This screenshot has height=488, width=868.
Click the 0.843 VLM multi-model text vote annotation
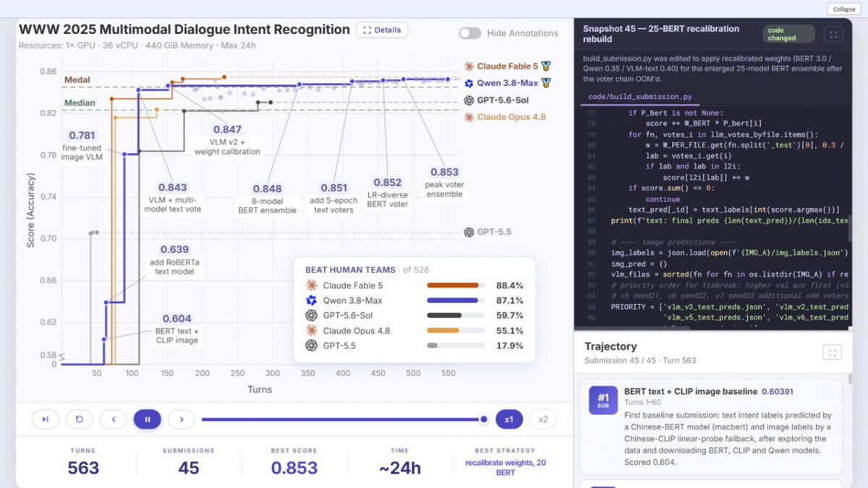[173, 198]
